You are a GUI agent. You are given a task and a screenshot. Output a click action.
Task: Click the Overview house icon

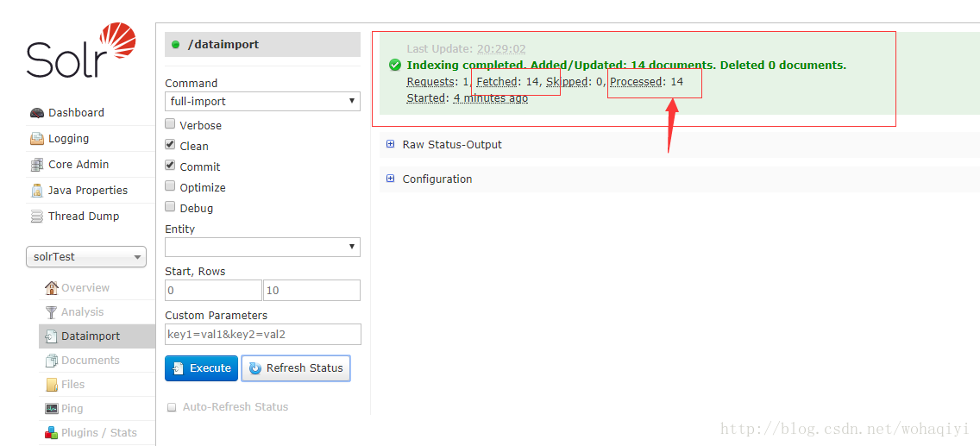pyautogui.click(x=52, y=287)
